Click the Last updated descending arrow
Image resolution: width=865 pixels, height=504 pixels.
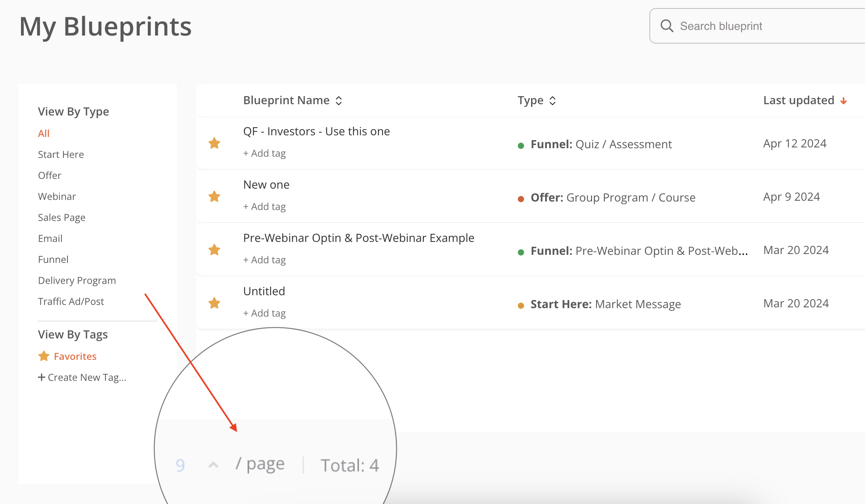pyautogui.click(x=844, y=101)
